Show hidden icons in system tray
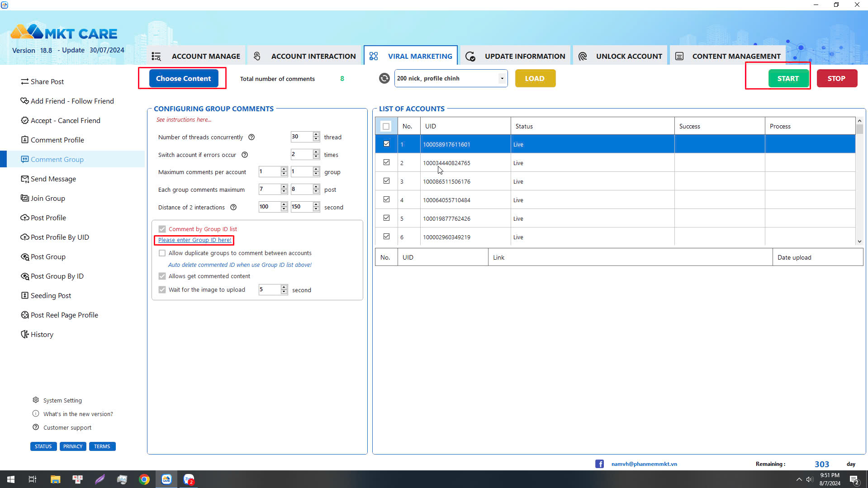The image size is (868, 488). point(799,479)
